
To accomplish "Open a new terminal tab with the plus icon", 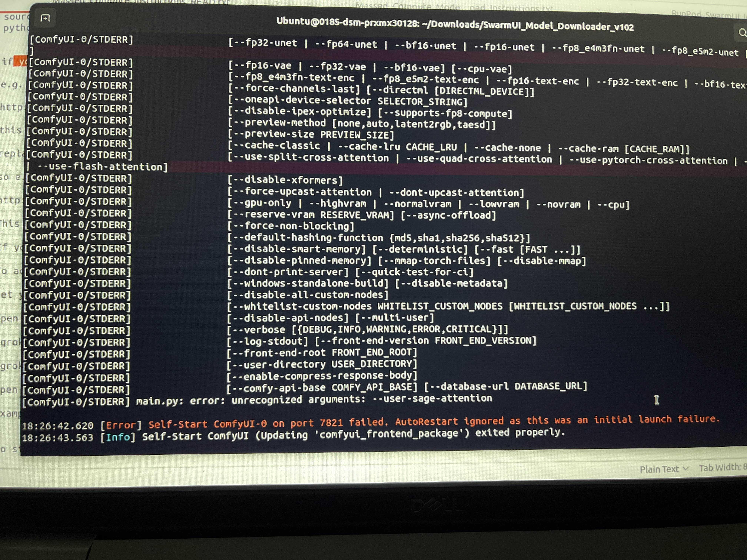I will (x=45, y=18).
